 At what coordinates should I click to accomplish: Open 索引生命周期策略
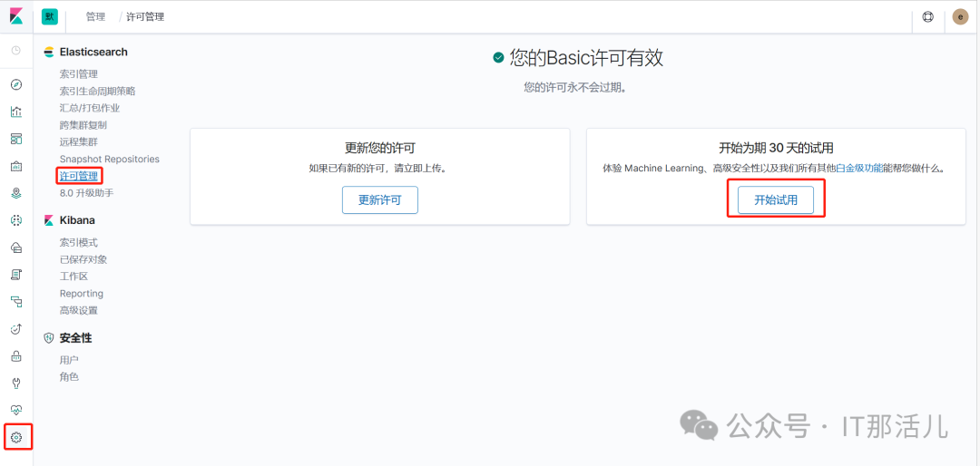97,92
